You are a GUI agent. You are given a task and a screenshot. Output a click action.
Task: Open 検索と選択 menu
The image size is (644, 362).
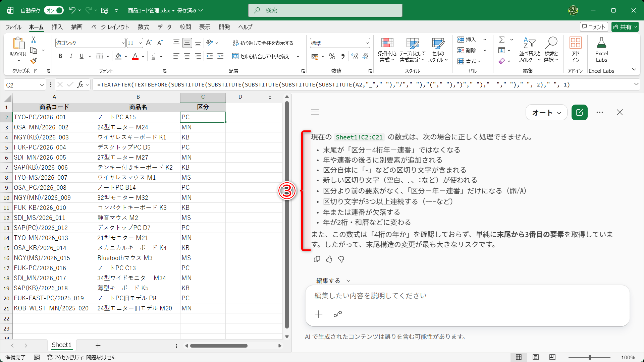point(551,50)
